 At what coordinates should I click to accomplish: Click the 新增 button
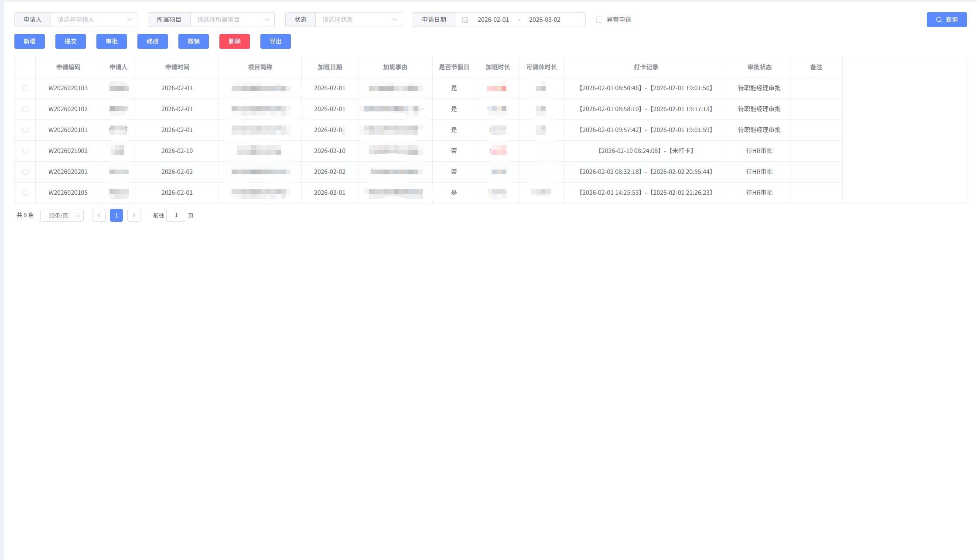click(x=30, y=41)
